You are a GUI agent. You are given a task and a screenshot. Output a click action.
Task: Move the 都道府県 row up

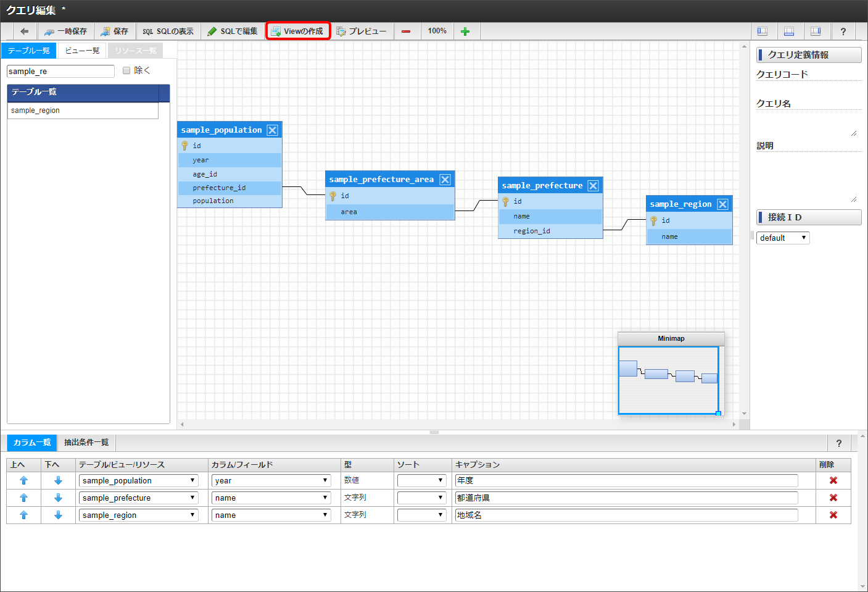tap(23, 498)
